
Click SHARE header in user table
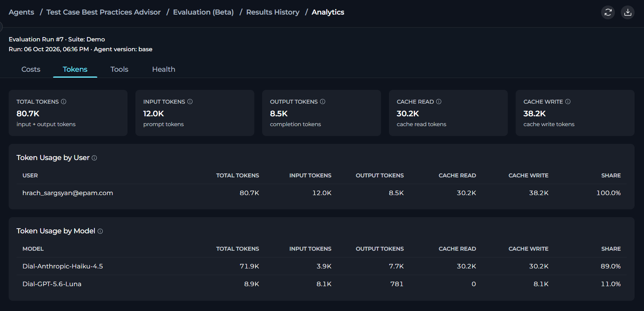(611, 175)
